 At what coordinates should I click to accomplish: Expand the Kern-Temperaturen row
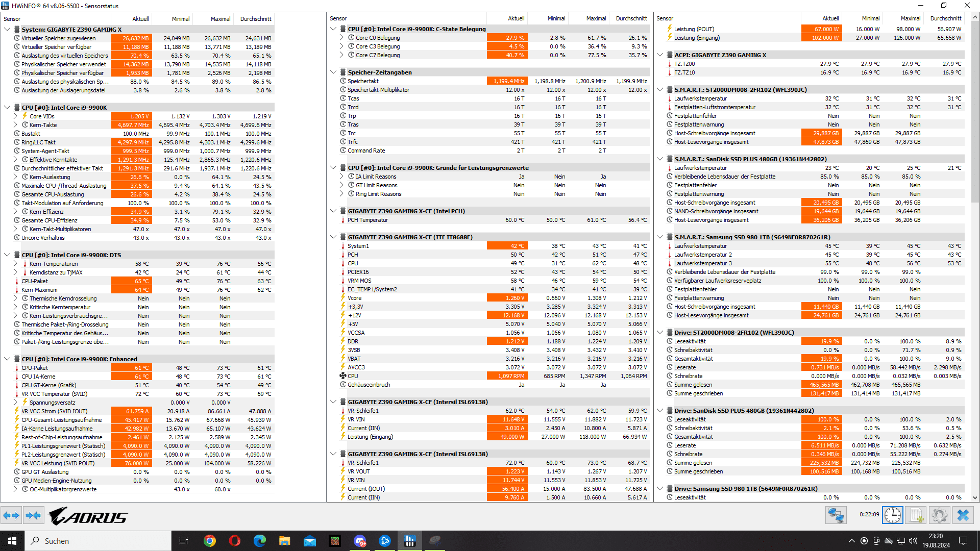tap(15, 264)
